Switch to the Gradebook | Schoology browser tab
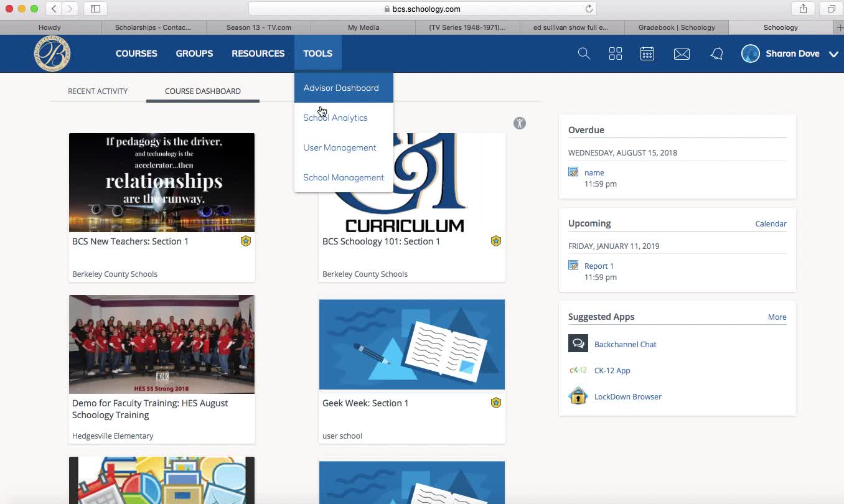Viewport: 844px width, 504px height. click(x=677, y=27)
